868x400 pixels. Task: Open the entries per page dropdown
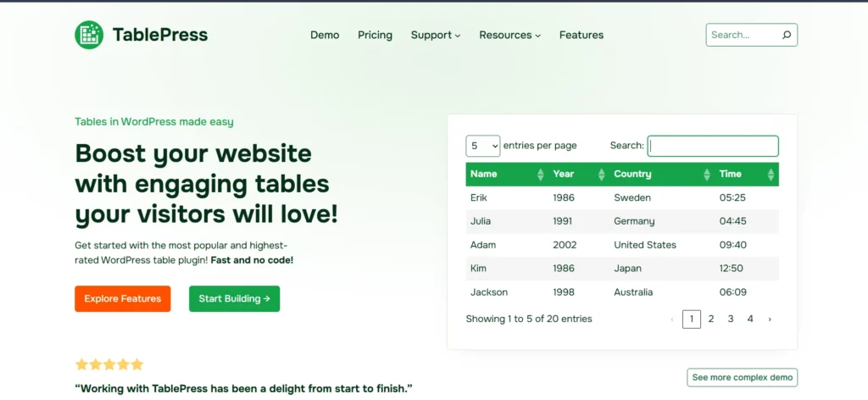[x=482, y=146]
